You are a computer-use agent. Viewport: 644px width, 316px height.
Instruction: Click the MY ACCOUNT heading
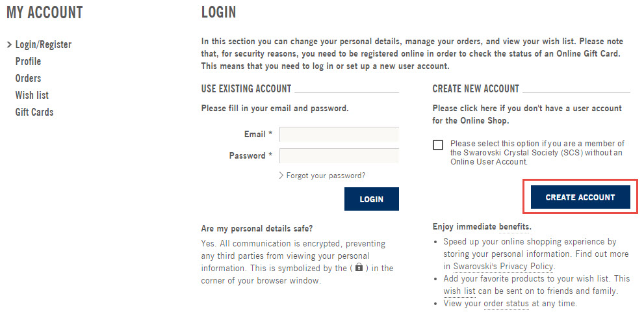tap(45, 12)
